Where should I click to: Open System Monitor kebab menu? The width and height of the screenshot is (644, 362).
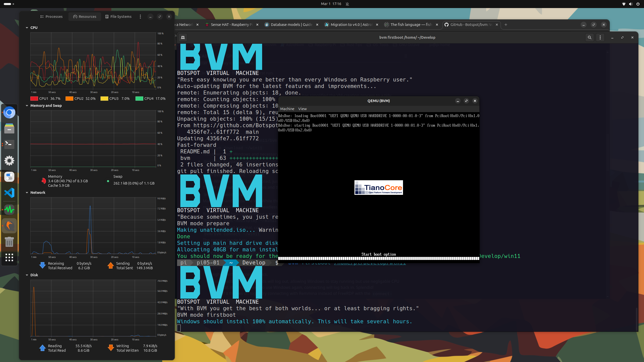point(140,17)
